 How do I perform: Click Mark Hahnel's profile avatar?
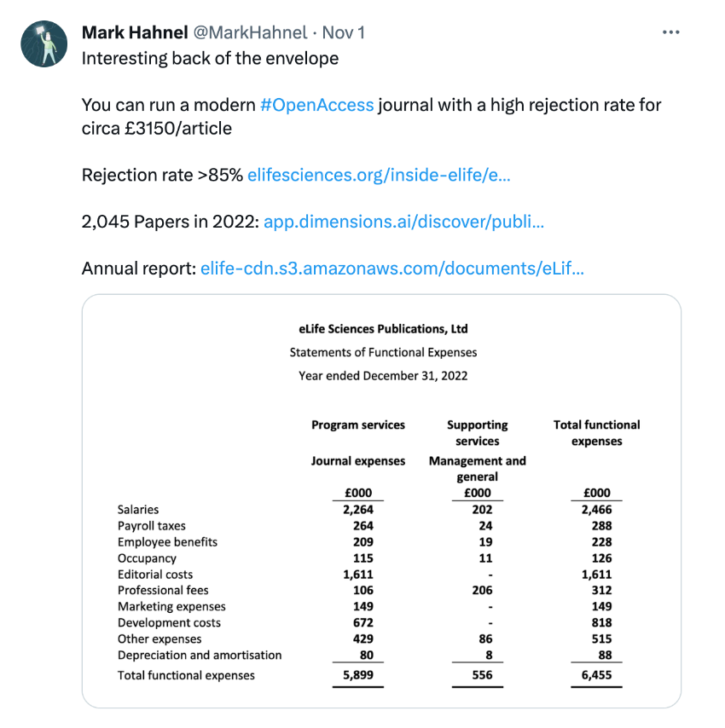(44, 43)
